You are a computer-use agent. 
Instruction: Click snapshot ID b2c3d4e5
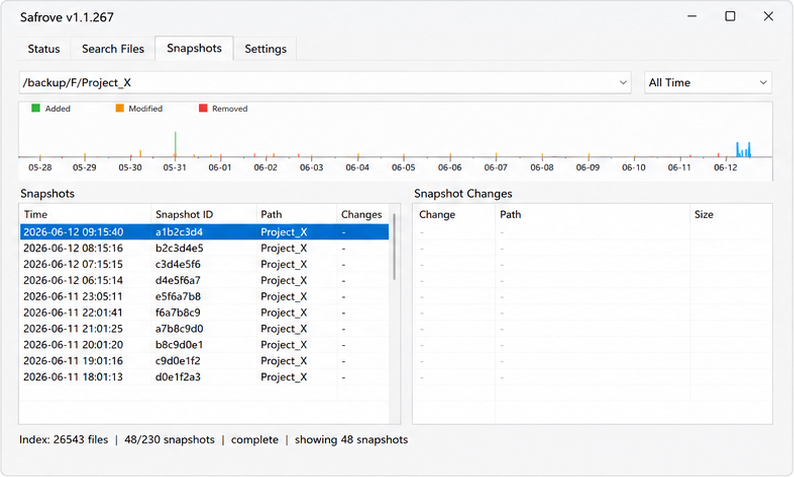179,248
